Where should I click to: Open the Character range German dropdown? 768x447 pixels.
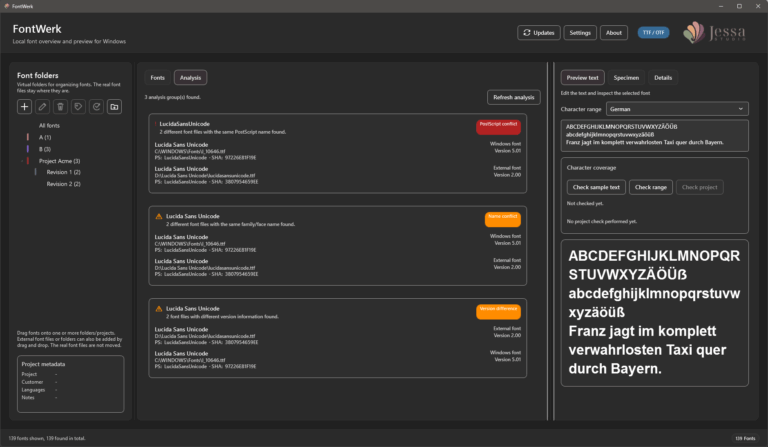(677, 109)
